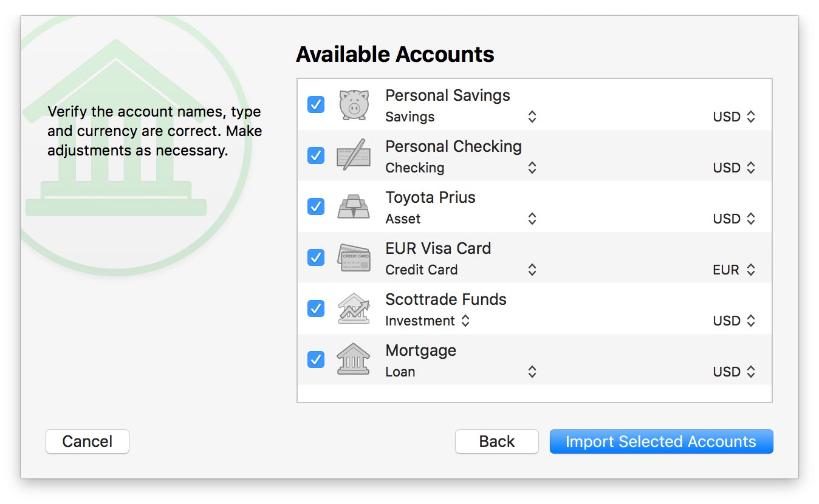This screenshot has width=819, height=504.
Task: Click the piggy bank Savings icon
Action: pos(353,104)
